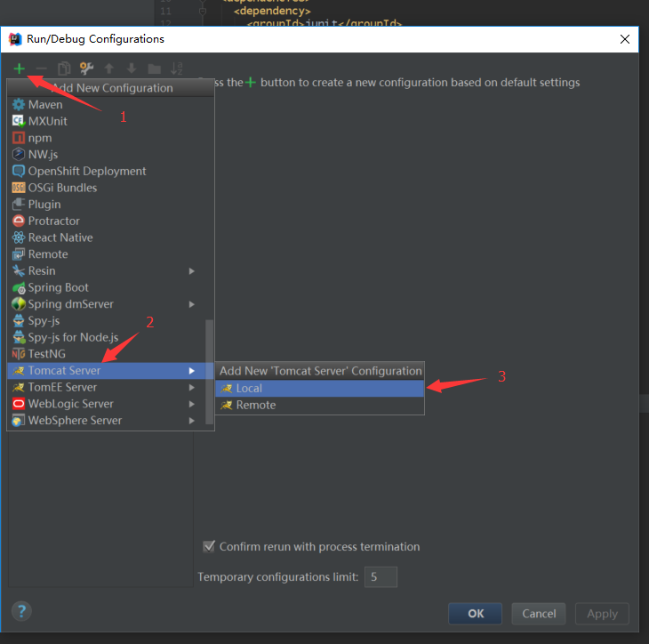Expand the Spring dmServer submenu arrow
This screenshot has height=644, width=649.
coord(192,304)
